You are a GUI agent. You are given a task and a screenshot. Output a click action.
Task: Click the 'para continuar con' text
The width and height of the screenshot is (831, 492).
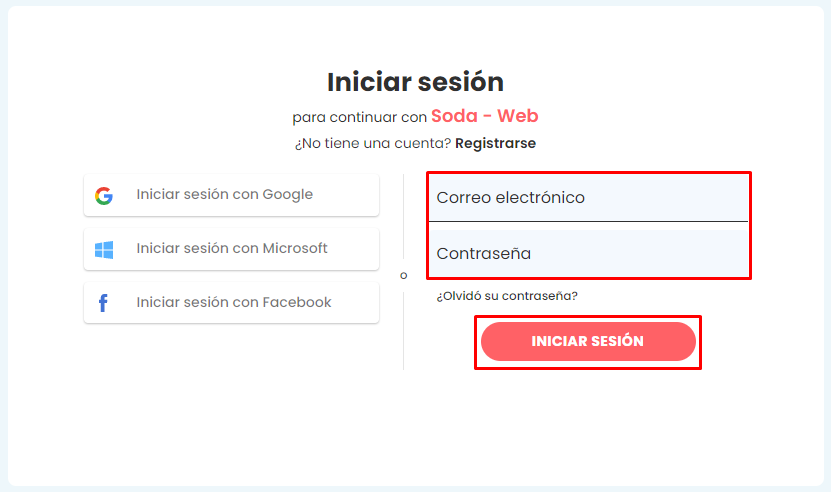(359, 118)
